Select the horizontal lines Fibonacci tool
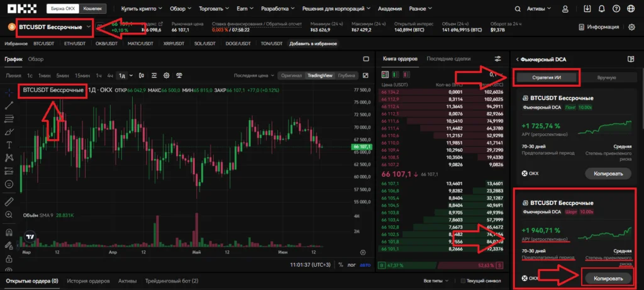Viewport: 644px width, 290px height. [9, 119]
